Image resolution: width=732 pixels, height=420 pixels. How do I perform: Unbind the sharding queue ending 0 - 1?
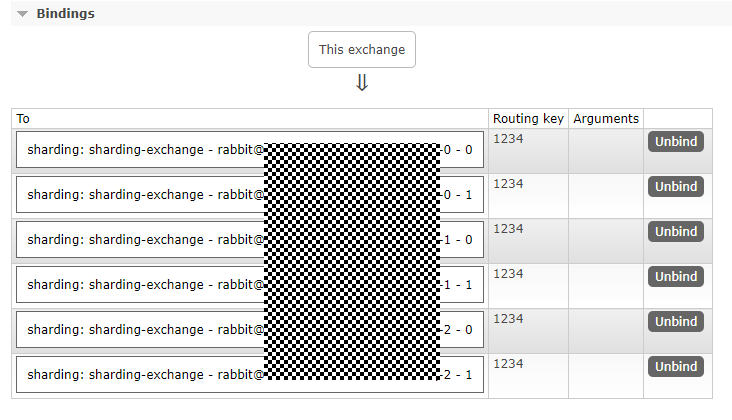click(676, 186)
